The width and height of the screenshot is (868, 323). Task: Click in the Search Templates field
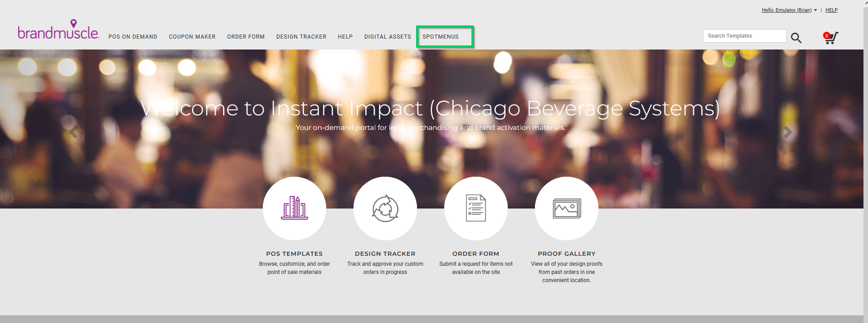[744, 36]
